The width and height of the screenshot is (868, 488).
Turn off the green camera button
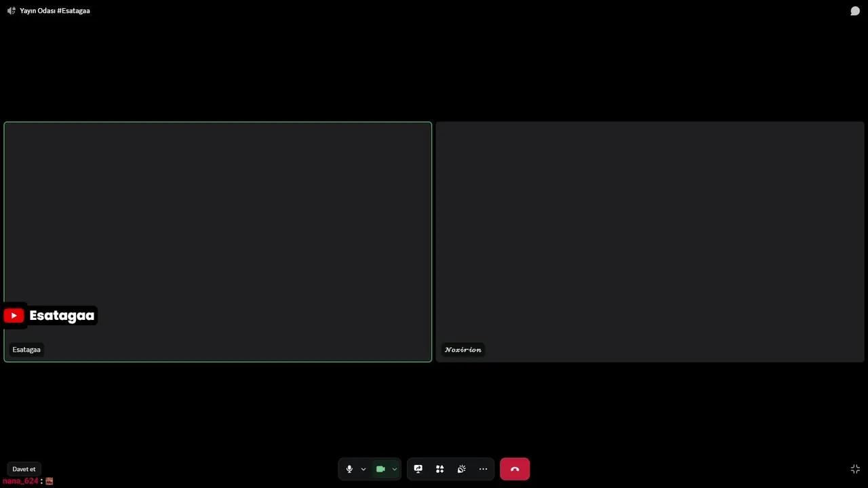click(380, 469)
